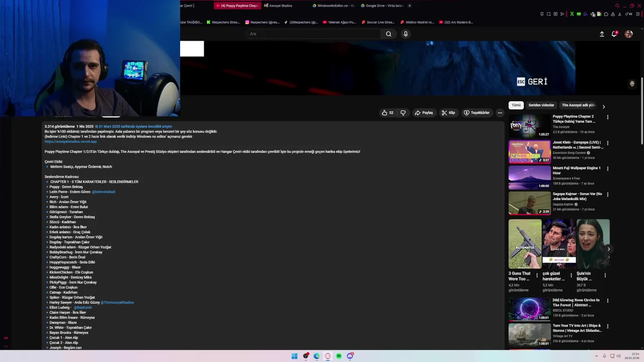
Task: Open browser easy setup menu icon
Action: (638, 14)
